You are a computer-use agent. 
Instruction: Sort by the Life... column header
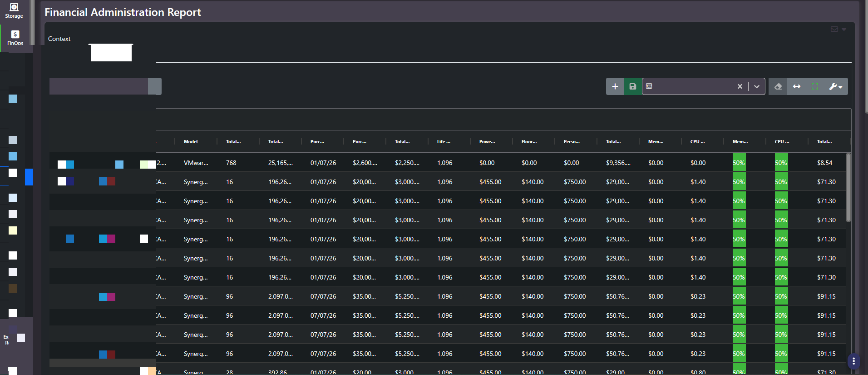[444, 142]
